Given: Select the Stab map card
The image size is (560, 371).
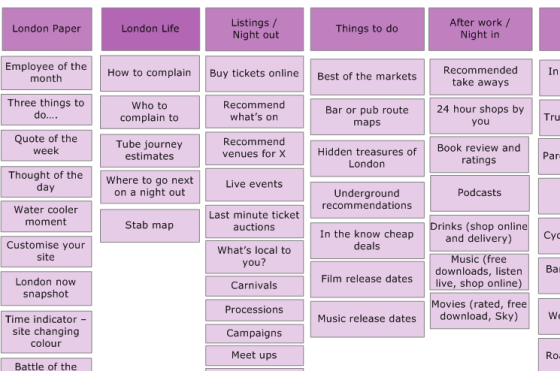Looking at the screenshot, I should coord(150,226).
